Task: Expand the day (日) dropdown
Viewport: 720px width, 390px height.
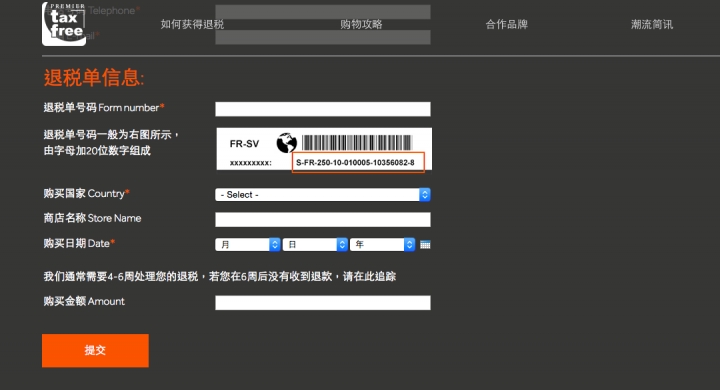Action: coord(315,244)
